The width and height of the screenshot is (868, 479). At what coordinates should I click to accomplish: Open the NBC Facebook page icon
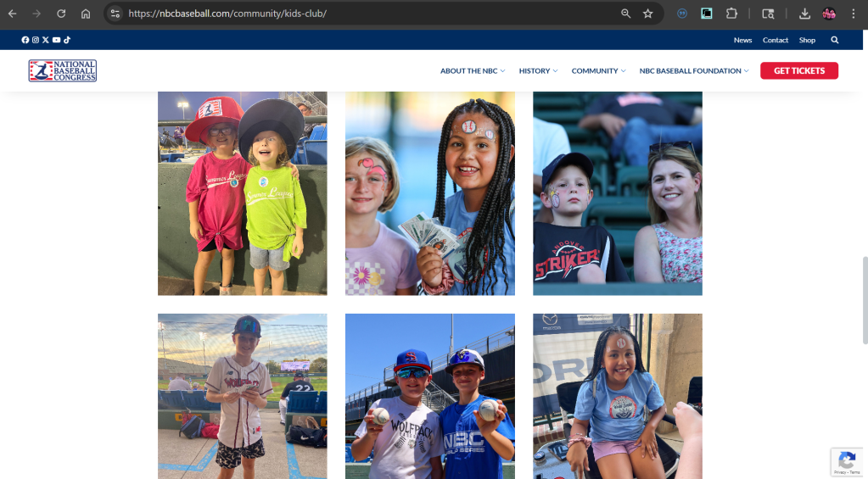pyautogui.click(x=25, y=40)
